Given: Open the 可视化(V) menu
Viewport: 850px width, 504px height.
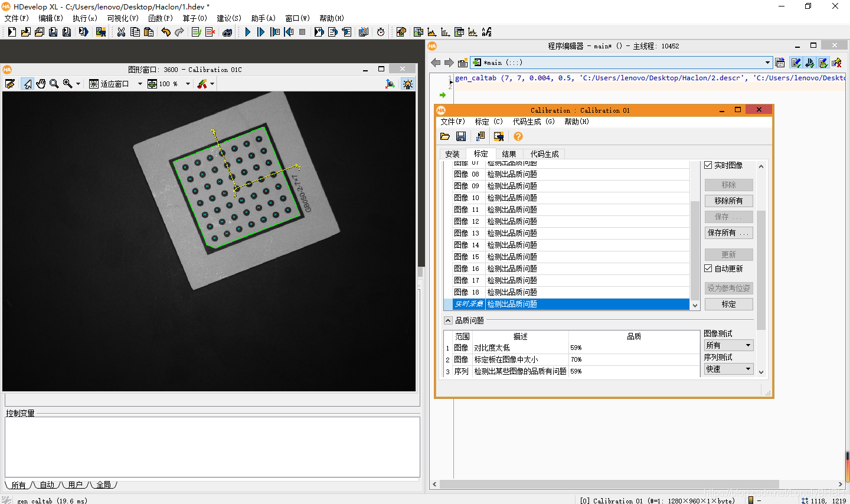Looking at the screenshot, I should 123,18.
